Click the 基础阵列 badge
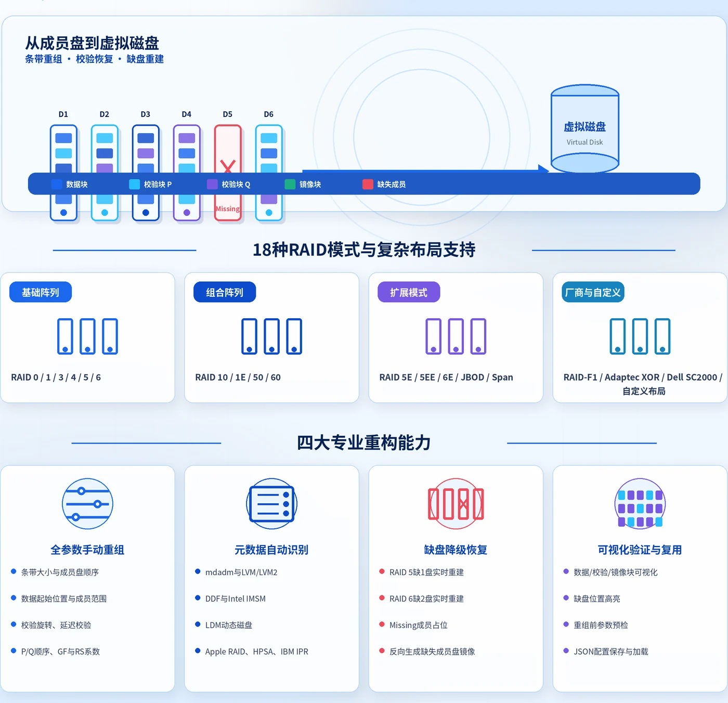The height and width of the screenshot is (703, 728). (x=41, y=292)
